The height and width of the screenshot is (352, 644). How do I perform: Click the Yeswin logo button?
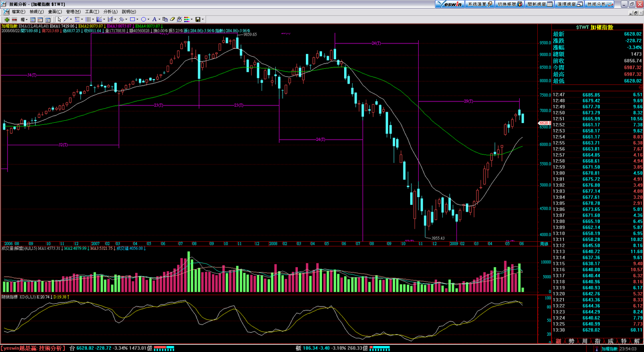coord(450,4)
